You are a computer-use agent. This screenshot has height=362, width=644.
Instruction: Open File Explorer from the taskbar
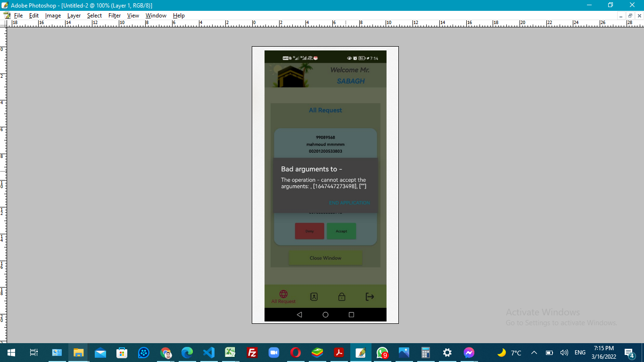(78, 353)
